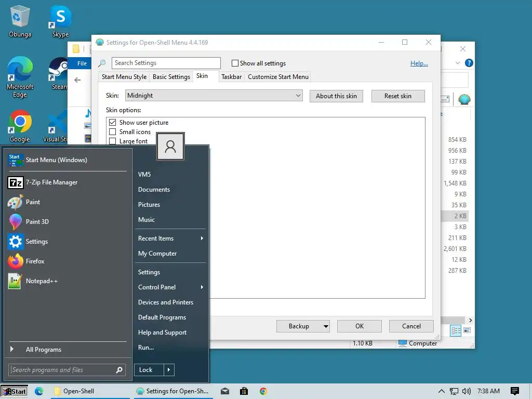Enable Large font option
The image size is (532, 399).
113,141
